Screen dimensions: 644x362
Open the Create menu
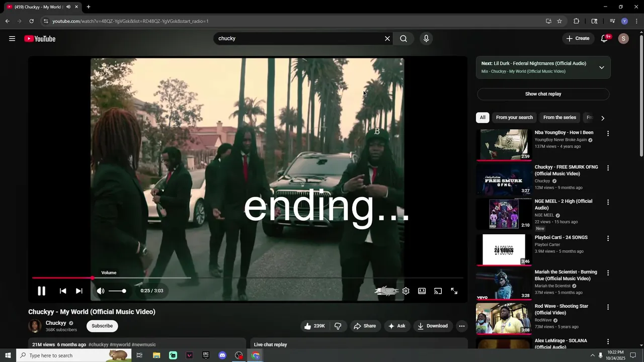[578, 39]
